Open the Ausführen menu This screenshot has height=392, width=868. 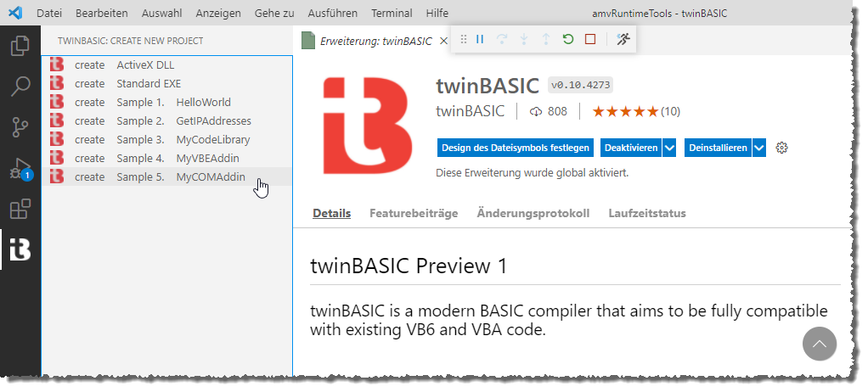[x=332, y=13]
